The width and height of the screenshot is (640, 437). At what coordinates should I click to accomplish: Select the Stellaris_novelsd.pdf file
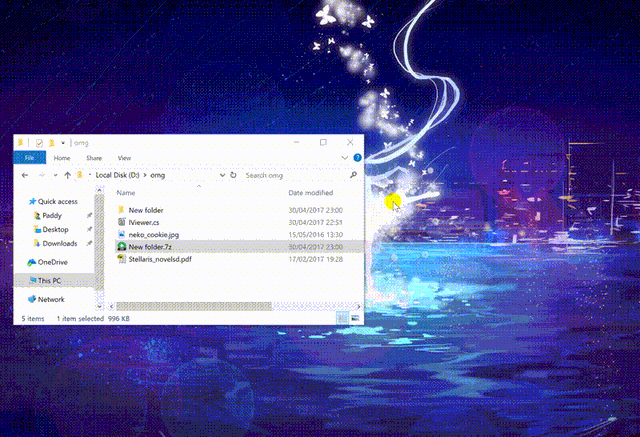click(160, 259)
